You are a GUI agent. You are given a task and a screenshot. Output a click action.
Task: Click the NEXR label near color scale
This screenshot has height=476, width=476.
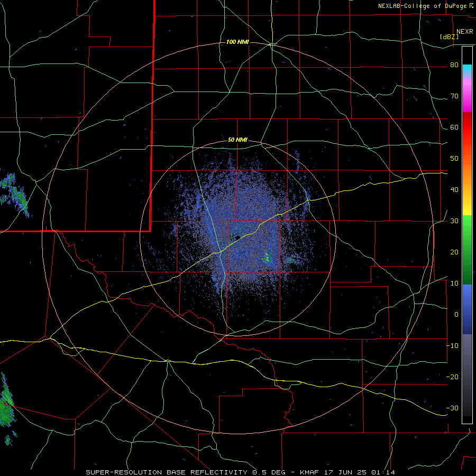[464, 32]
